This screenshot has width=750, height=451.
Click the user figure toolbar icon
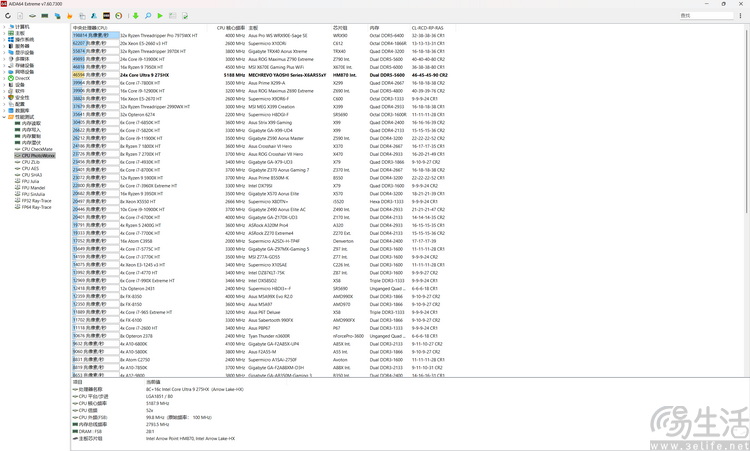(94, 16)
